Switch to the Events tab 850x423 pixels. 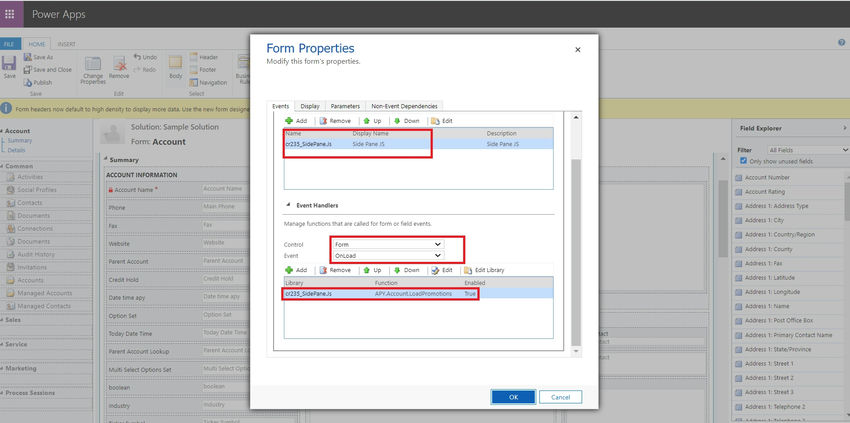tap(280, 106)
